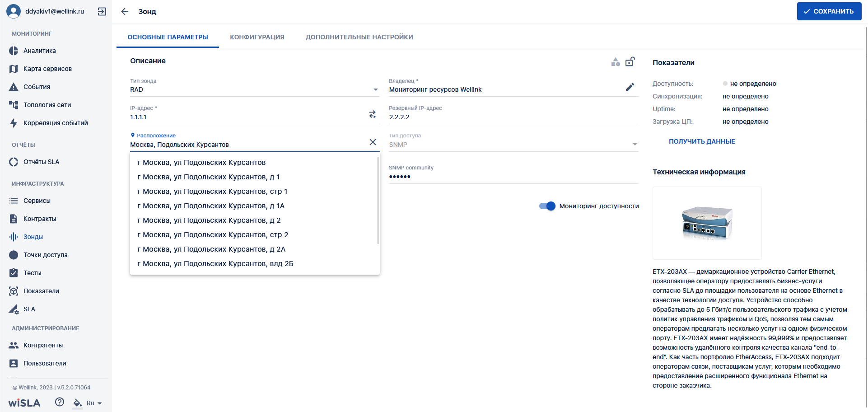Image resolution: width=868 pixels, height=412 pixels.
Task: Click the swap IP addresses icon
Action: (372, 114)
